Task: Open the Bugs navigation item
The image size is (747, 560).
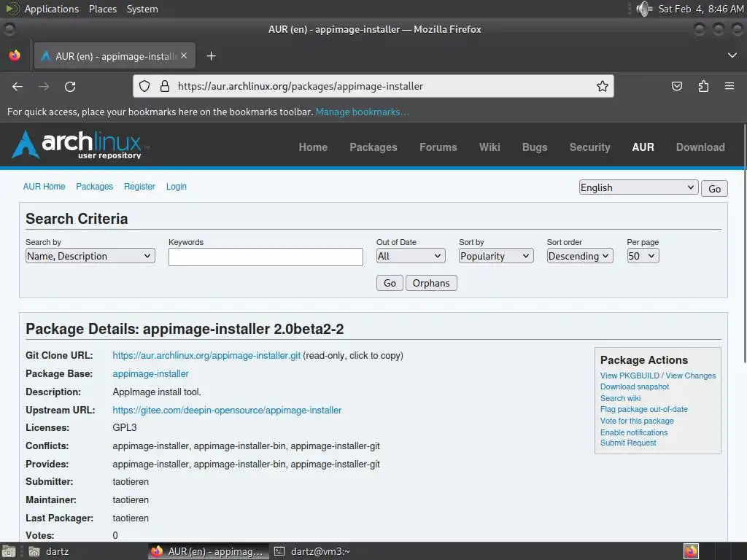Action: pyautogui.click(x=535, y=147)
